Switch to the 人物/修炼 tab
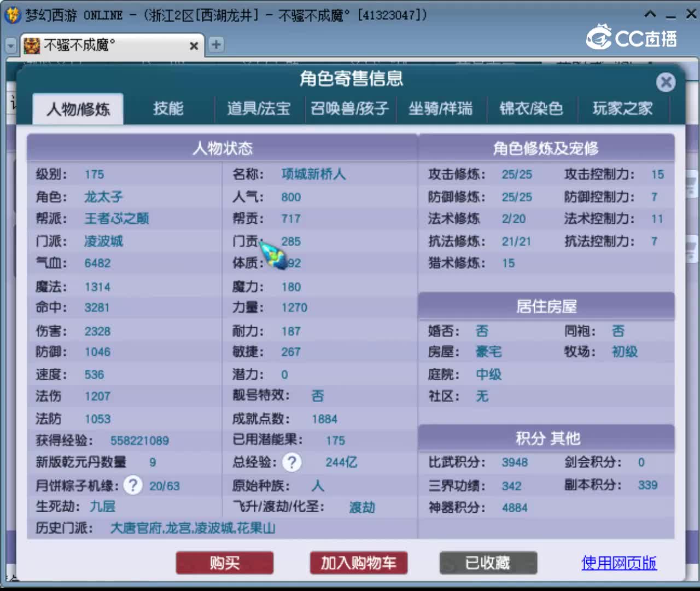 [78, 108]
